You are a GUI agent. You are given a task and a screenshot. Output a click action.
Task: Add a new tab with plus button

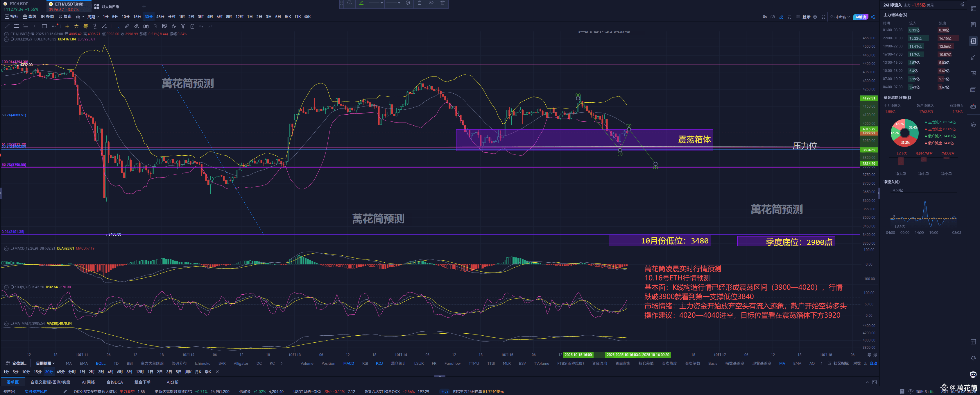[x=144, y=6]
